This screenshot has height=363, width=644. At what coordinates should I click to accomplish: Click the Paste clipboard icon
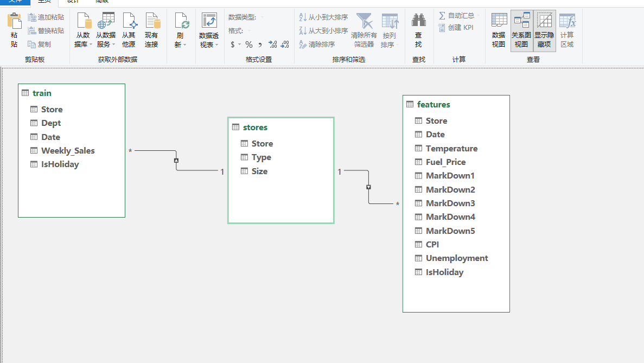(14, 21)
